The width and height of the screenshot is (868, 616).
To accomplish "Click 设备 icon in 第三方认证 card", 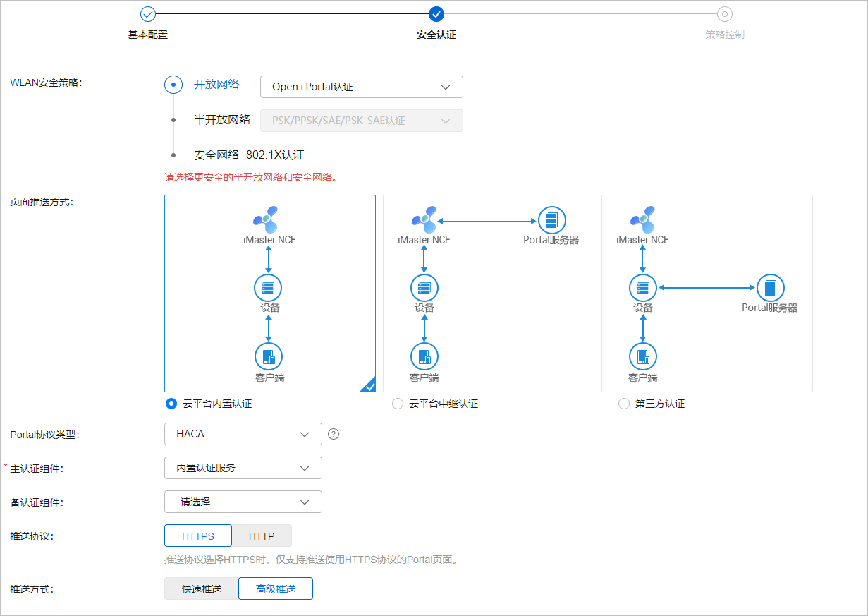I will pos(642,288).
